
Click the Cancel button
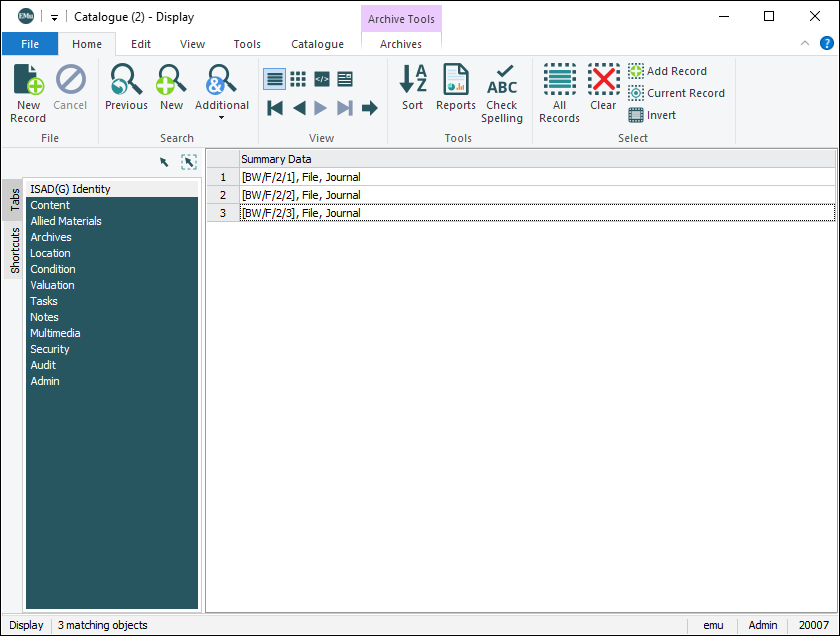click(70, 90)
